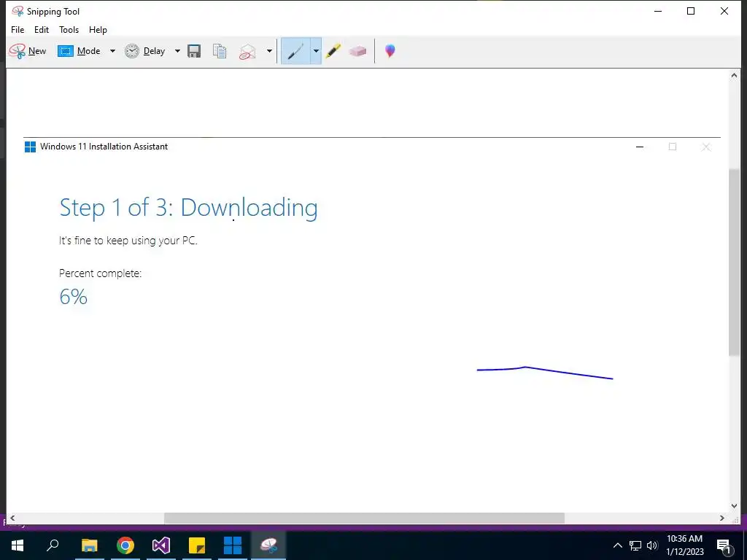Save the snip with floppy disk icon
This screenshot has height=560, width=747.
(x=194, y=51)
